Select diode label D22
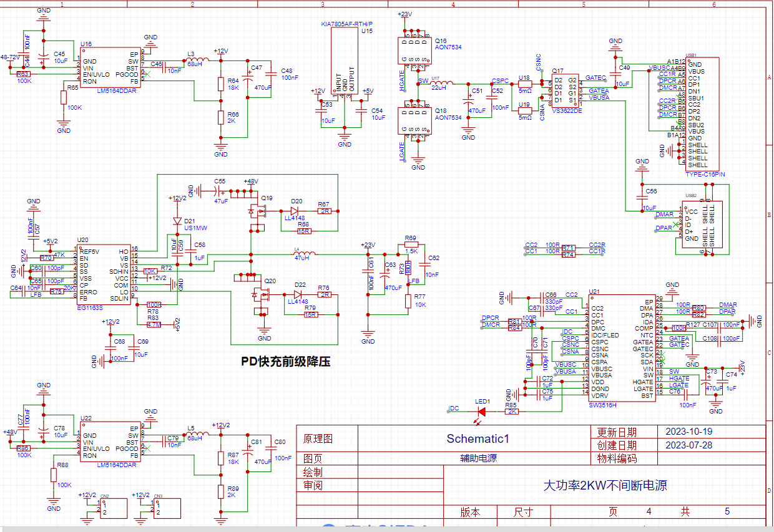Image resolution: width=774 pixels, height=532 pixels. [x=300, y=285]
